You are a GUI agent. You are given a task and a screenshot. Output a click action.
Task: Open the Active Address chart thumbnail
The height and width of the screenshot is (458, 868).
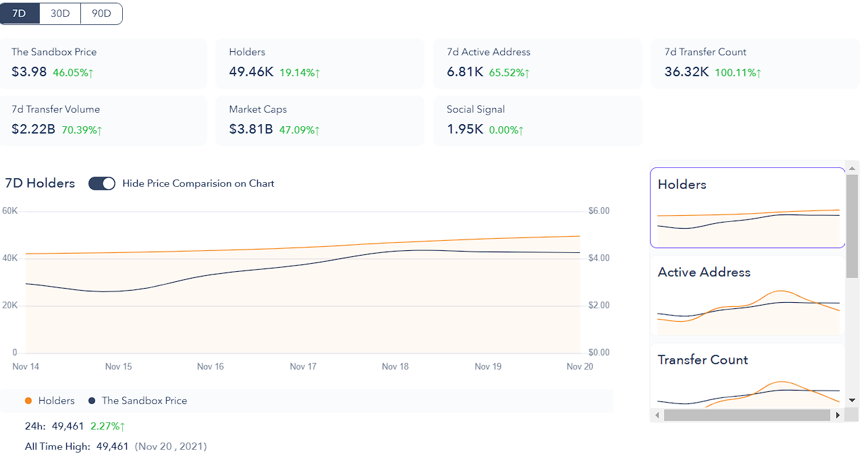pyautogui.click(x=747, y=295)
